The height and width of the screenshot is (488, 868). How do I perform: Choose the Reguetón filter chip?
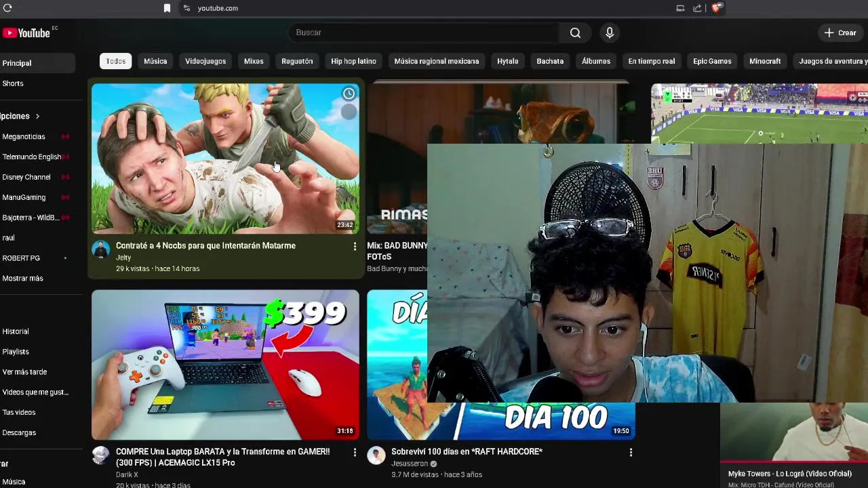[297, 61]
